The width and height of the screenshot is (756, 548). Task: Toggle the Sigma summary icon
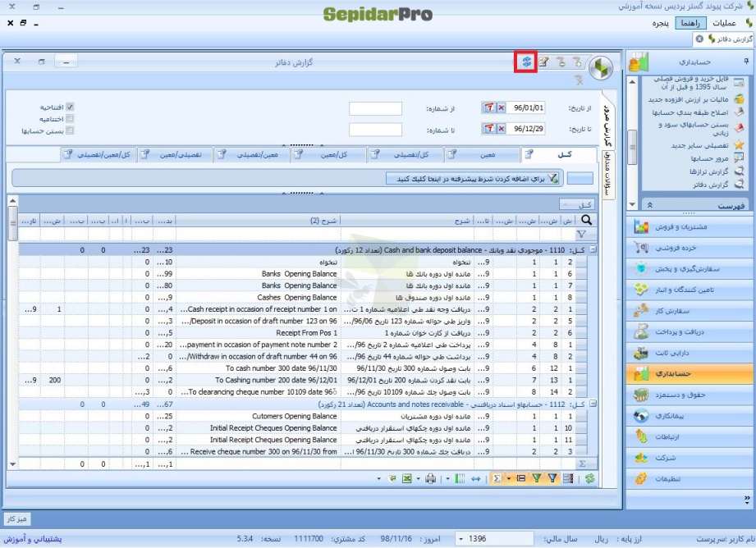click(x=497, y=478)
